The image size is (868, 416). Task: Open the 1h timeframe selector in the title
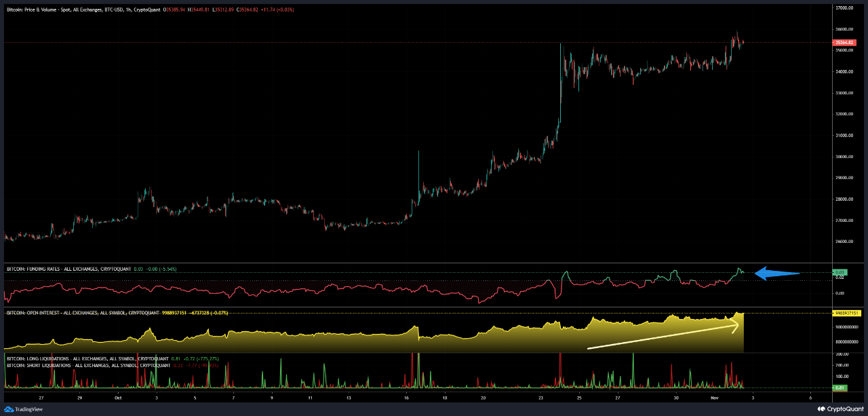(128, 10)
